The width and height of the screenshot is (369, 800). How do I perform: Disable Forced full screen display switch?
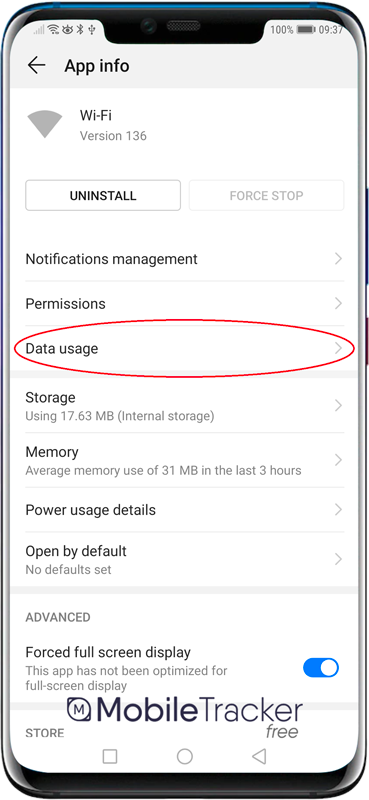(321, 667)
